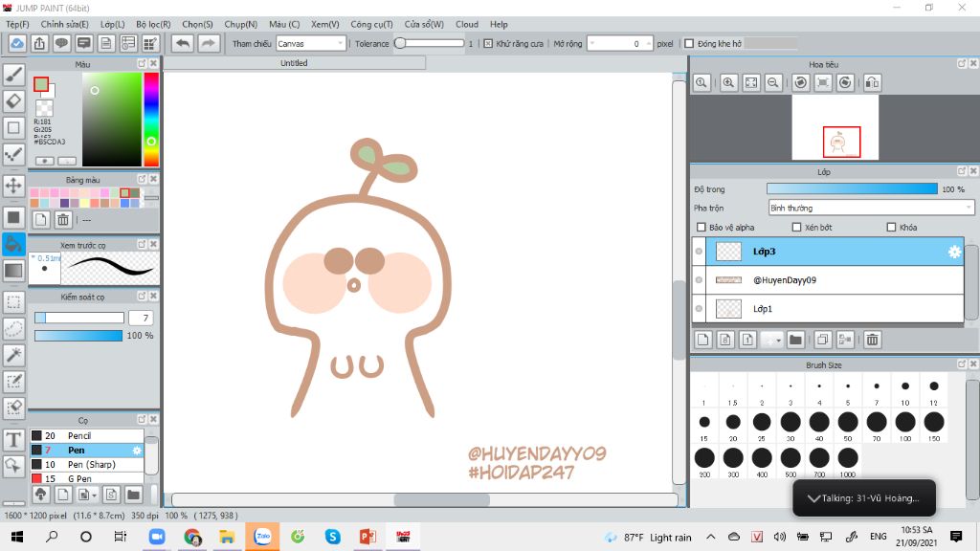Open PowerPoint from the taskbar

(367, 537)
